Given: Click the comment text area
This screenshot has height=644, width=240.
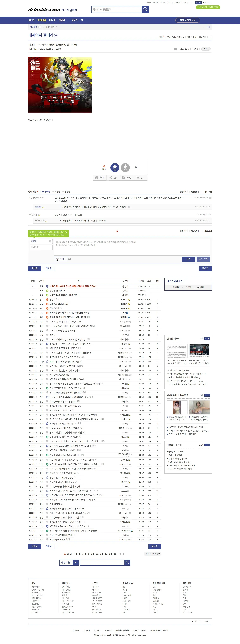Looking at the screenshot, I should (x=132, y=247).
